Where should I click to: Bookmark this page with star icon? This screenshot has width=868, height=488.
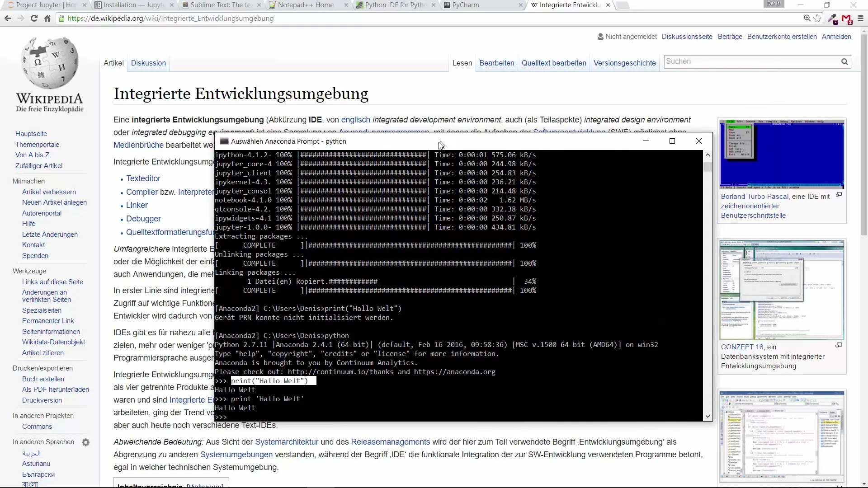tap(817, 19)
